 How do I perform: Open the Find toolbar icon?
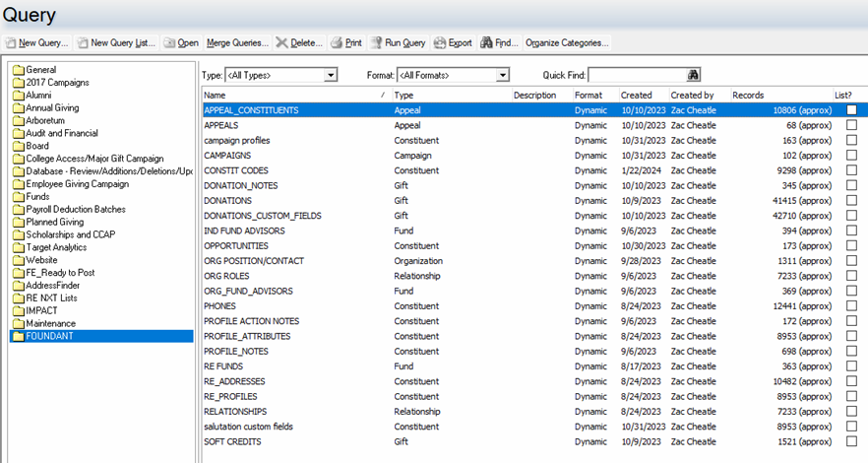(x=487, y=43)
